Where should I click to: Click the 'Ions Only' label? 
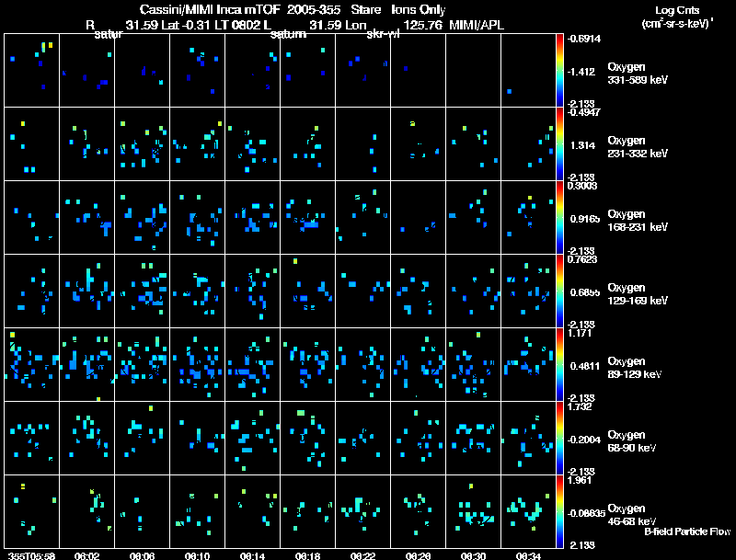418,10
